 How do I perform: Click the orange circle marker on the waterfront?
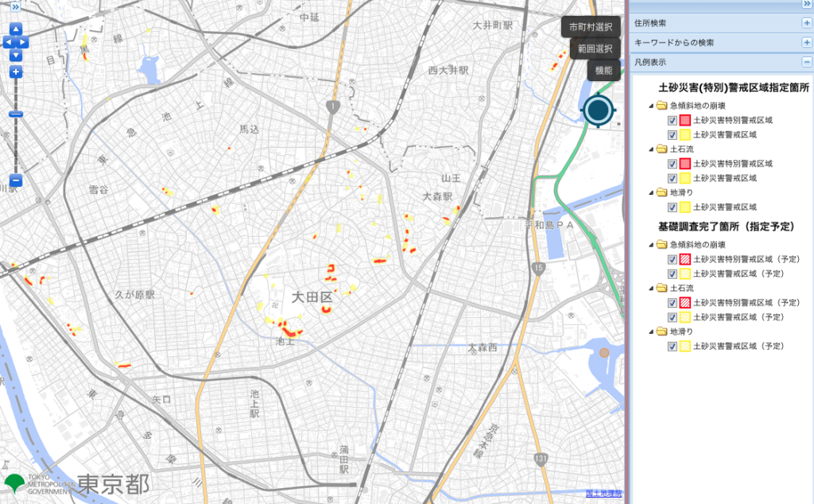click(604, 353)
